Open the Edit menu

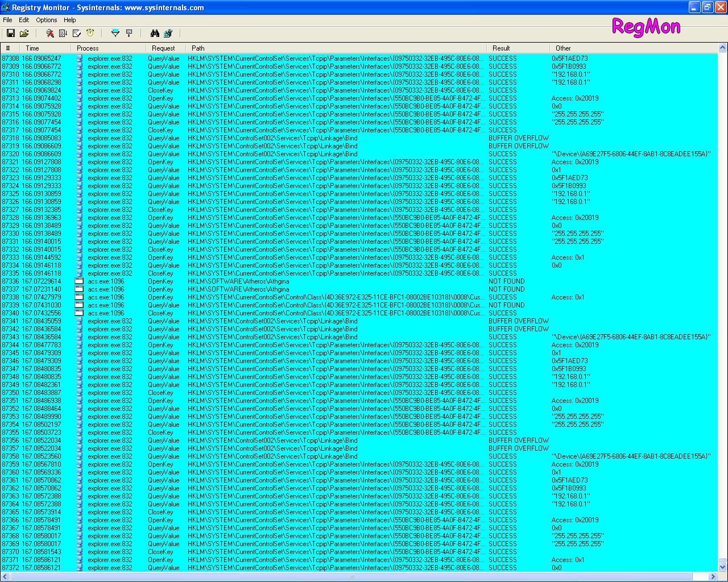[24, 20]
